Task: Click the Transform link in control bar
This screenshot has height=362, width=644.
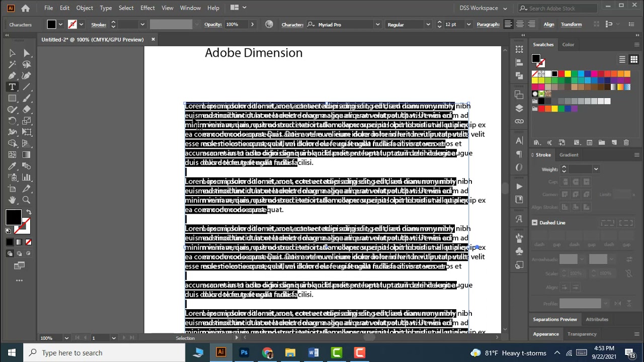Action: tap(571, 25)
